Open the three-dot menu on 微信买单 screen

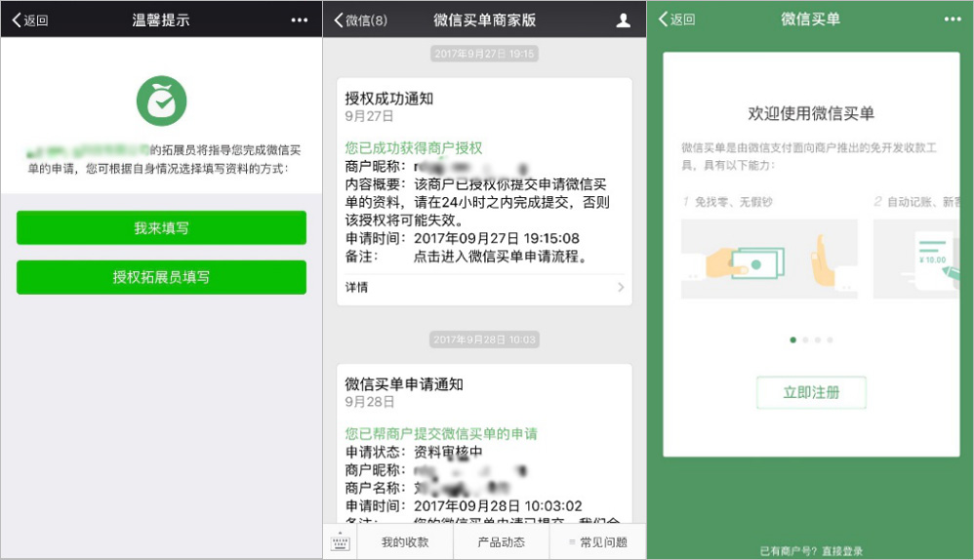[953, 20]
